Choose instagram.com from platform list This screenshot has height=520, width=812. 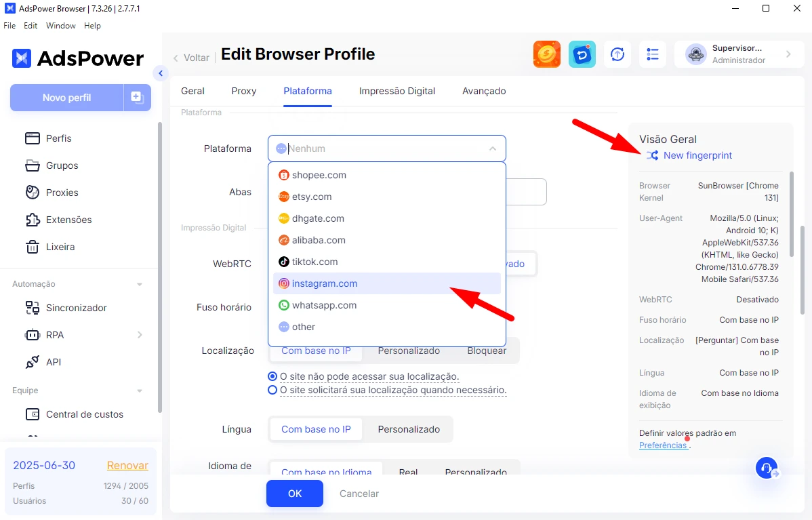click(387, 283)
